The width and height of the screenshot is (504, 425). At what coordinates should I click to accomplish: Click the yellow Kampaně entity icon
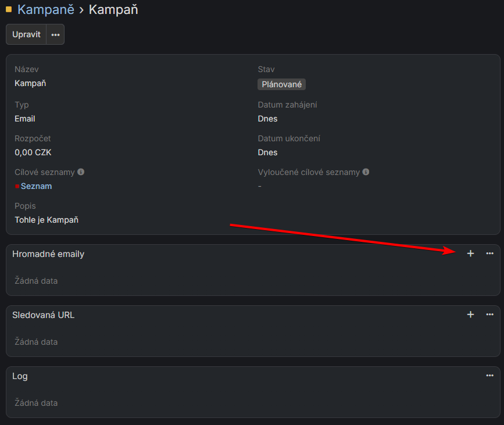point(9,9)
